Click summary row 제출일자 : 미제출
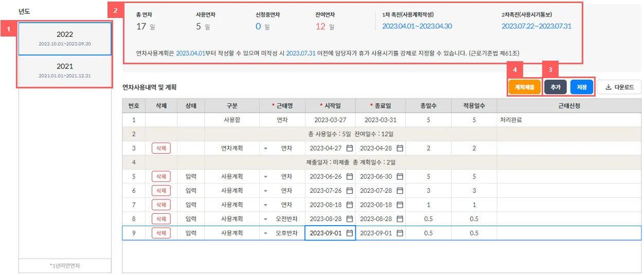Viewport: 644px width, 275px height. [350, 162]
